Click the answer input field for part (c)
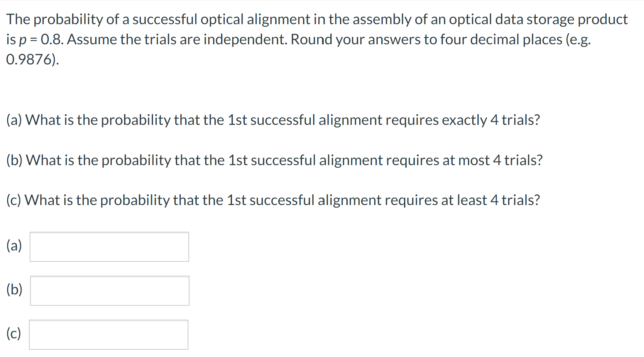Viewport: 644px width, 357px height. [109, 334]
